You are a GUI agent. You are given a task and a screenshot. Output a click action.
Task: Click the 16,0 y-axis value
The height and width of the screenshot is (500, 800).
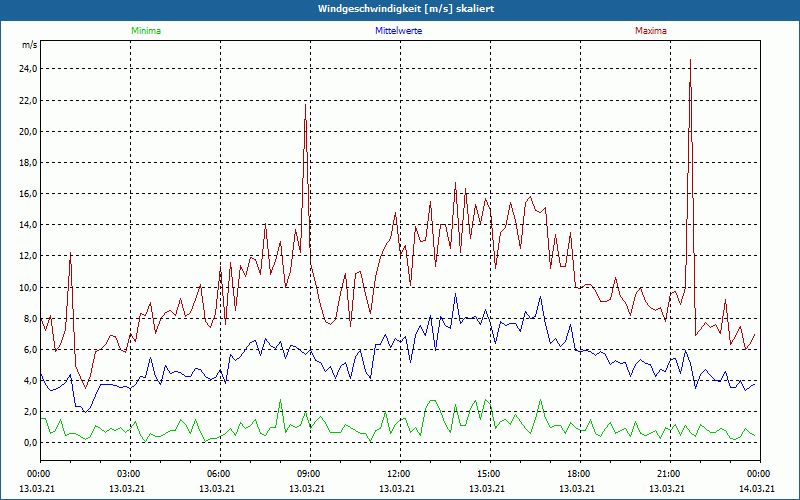[x=29, y=194]
